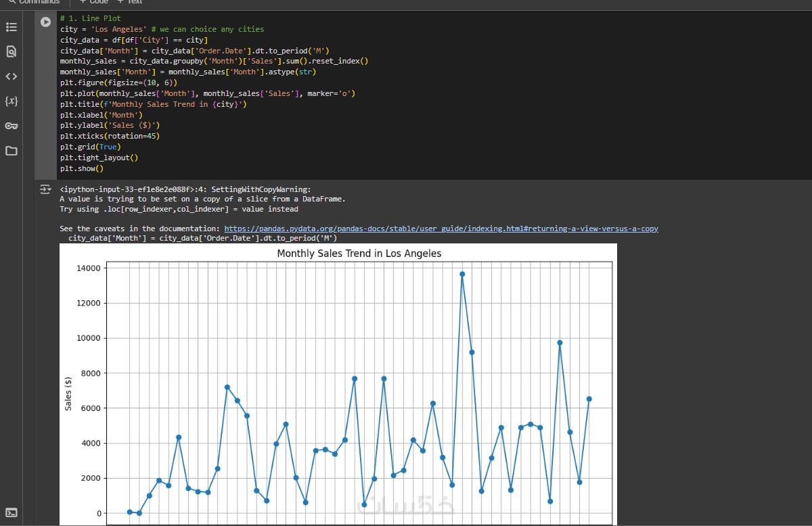Click the 14000 y-axis tick label
This screenshot has height=526, width=812.
tap(87, 268)
